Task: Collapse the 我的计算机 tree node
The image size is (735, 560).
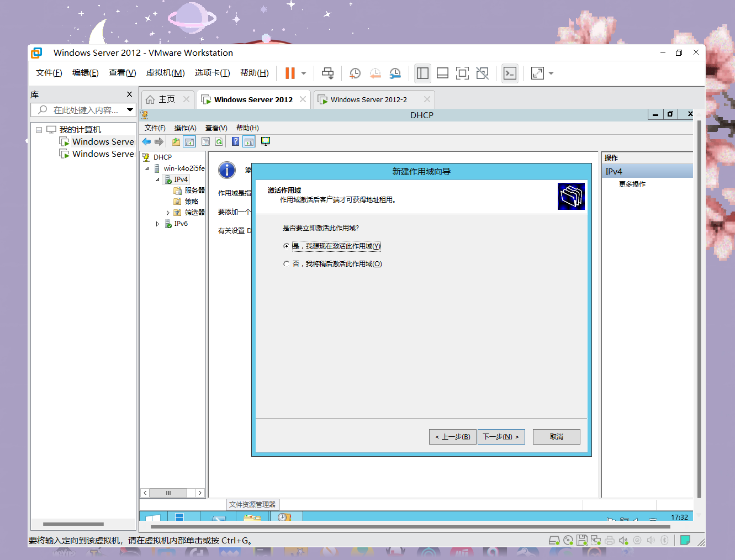Action: (x=39, y=130)
